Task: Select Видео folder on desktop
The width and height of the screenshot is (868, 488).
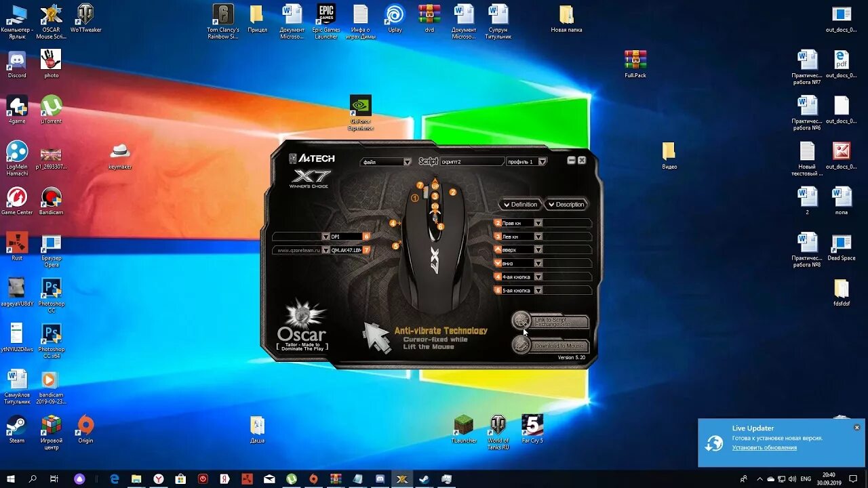Action: tap(669, 156)
